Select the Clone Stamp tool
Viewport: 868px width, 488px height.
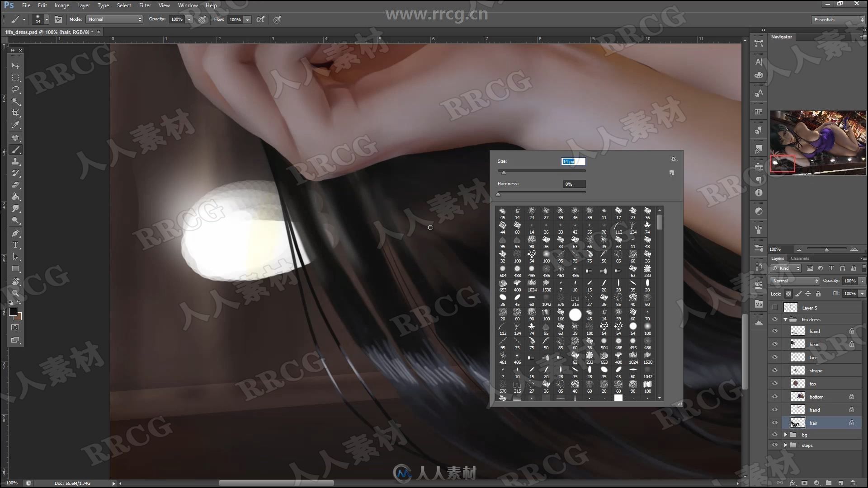15,161
